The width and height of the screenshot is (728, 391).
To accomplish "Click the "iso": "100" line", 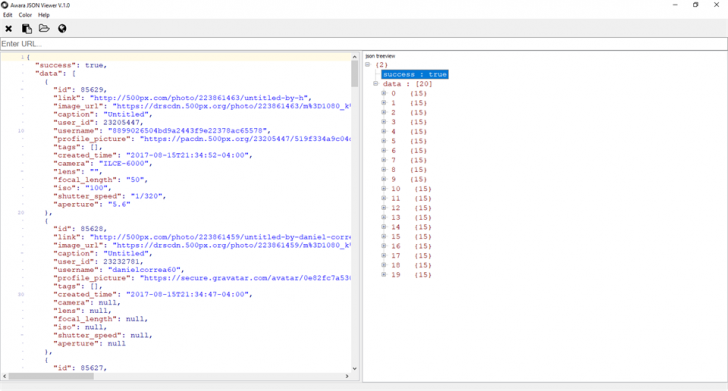I will click(x=82, y=188).
